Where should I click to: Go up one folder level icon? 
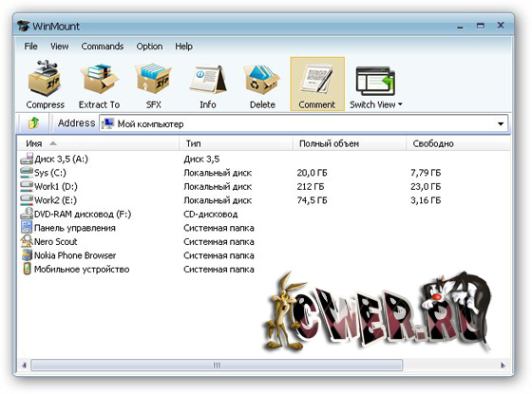(x=33, y=123)
